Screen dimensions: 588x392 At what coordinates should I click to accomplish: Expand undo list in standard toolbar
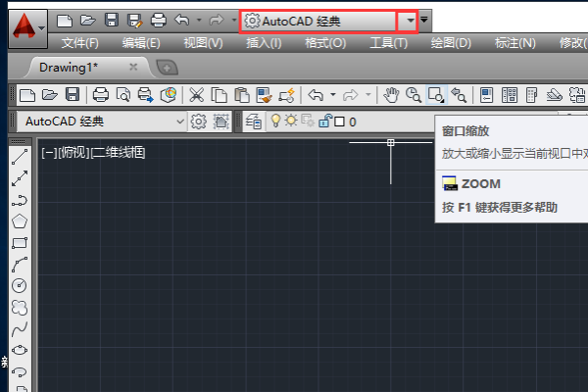coord(333,94)
